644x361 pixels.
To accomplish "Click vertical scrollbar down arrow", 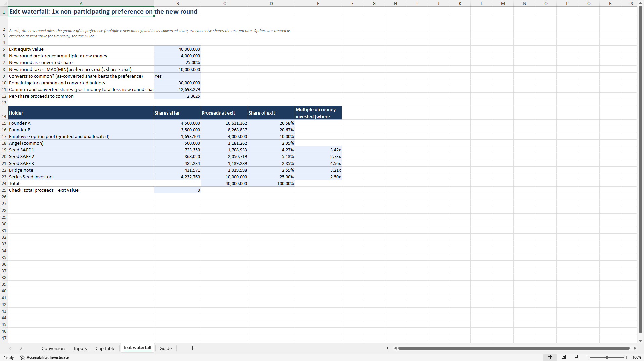I will click(x=640, y=341).
